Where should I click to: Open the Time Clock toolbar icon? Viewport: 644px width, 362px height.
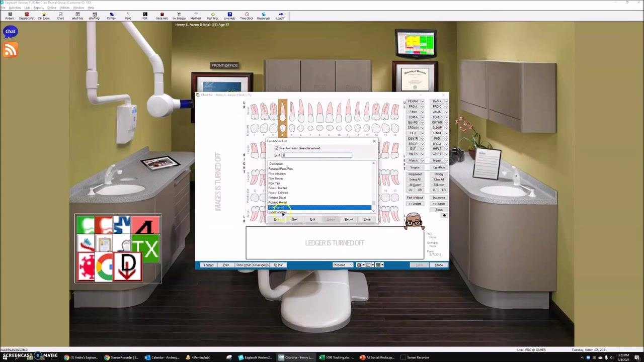tap(247, 16)
